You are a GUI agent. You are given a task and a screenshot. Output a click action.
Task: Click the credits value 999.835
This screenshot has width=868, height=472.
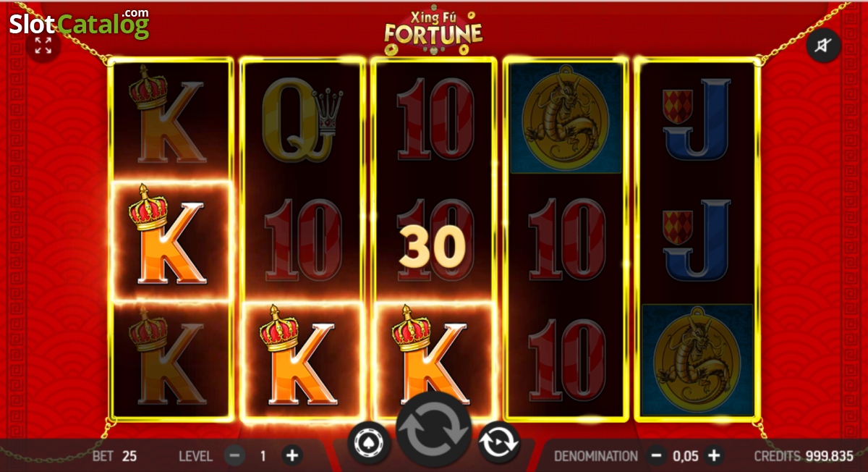(829, 456)
